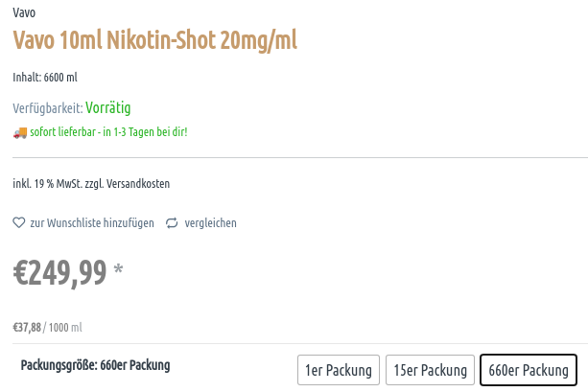Click the delivery truck icon
Viewport: 588px width, 392px height.
[x=20, y=132]
